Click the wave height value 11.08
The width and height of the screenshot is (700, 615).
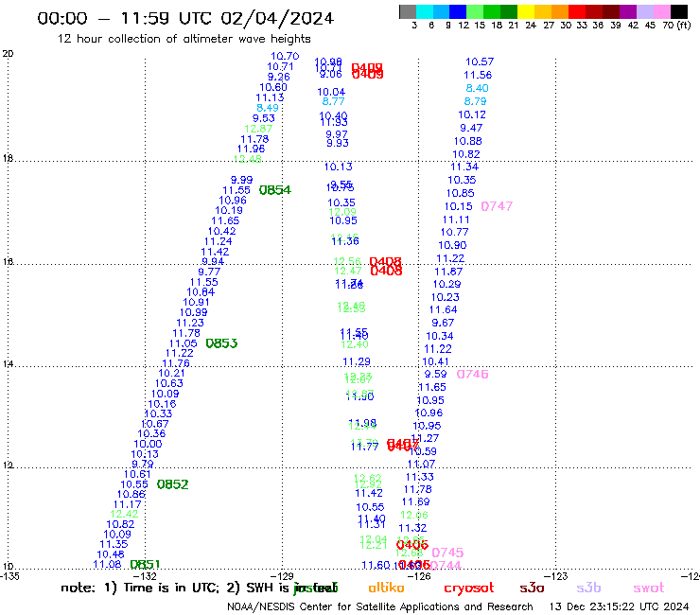coord(107,565)
